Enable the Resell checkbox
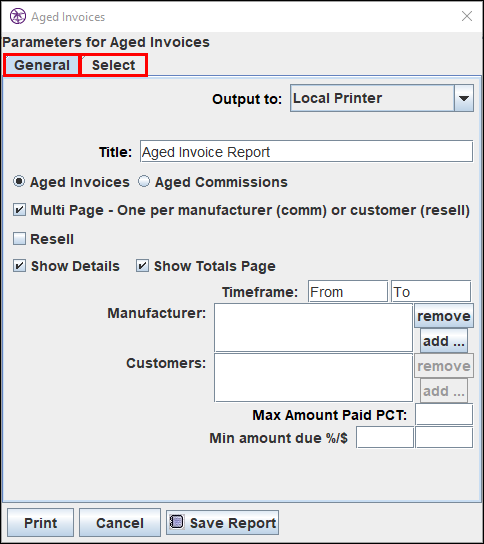The image size is (484, 544). coord(19,239)
